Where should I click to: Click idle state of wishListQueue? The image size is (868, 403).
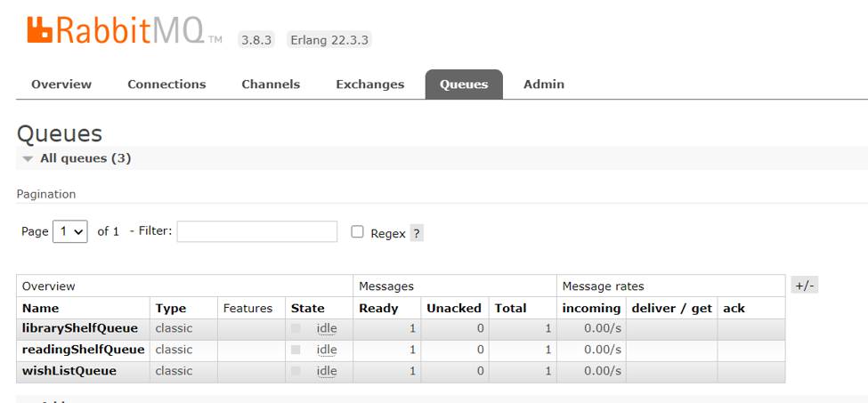click(x=327, y=370)
